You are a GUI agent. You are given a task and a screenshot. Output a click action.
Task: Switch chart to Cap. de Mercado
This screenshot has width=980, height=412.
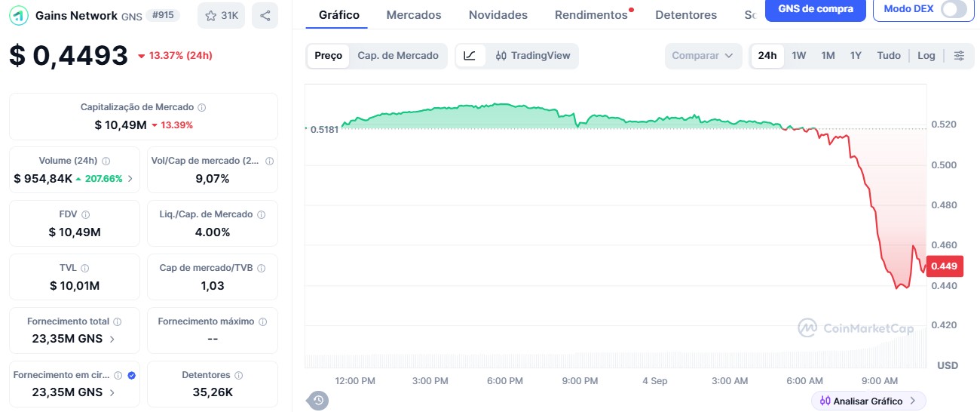click(398, 56)
